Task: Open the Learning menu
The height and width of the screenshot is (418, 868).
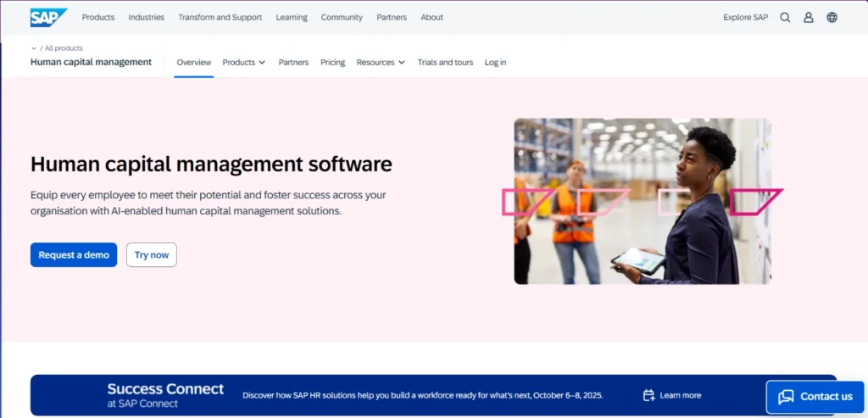Action: (x=292, y=17)
